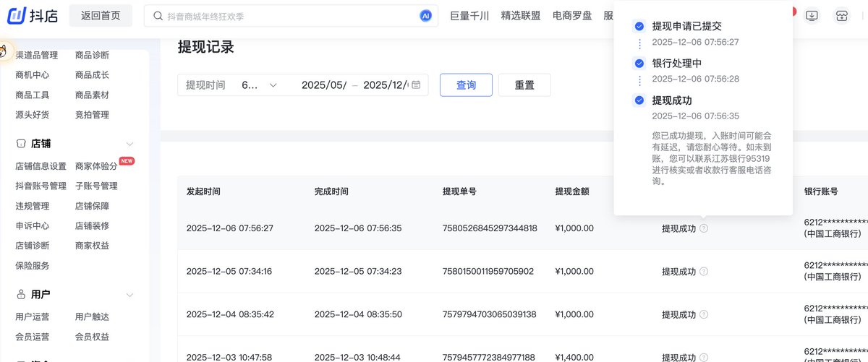
Task: Click help icon in 2025-12-05 row status
Action: (x=704, y=272)
